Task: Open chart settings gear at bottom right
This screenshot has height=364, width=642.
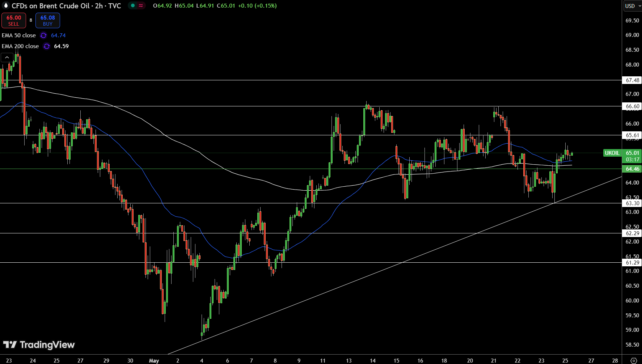Action: (634, 360)
